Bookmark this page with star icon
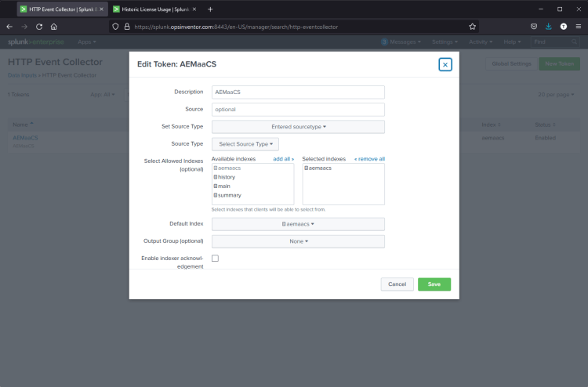Image resolution: width=588 pixels, height=387 pixels. (472, 27)
